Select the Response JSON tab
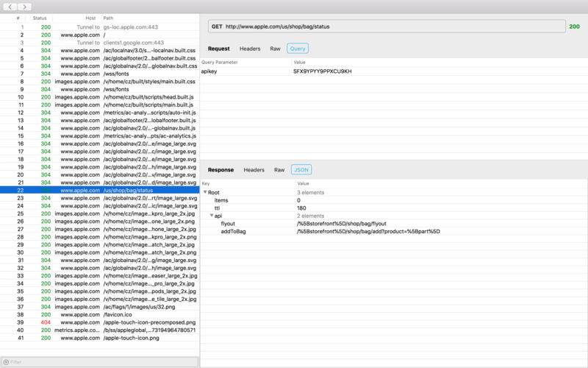588x368 pixels. (301, 170)
